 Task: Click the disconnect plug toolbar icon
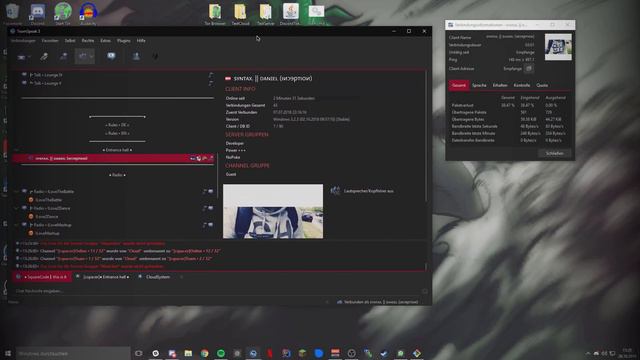pos(44,56)
